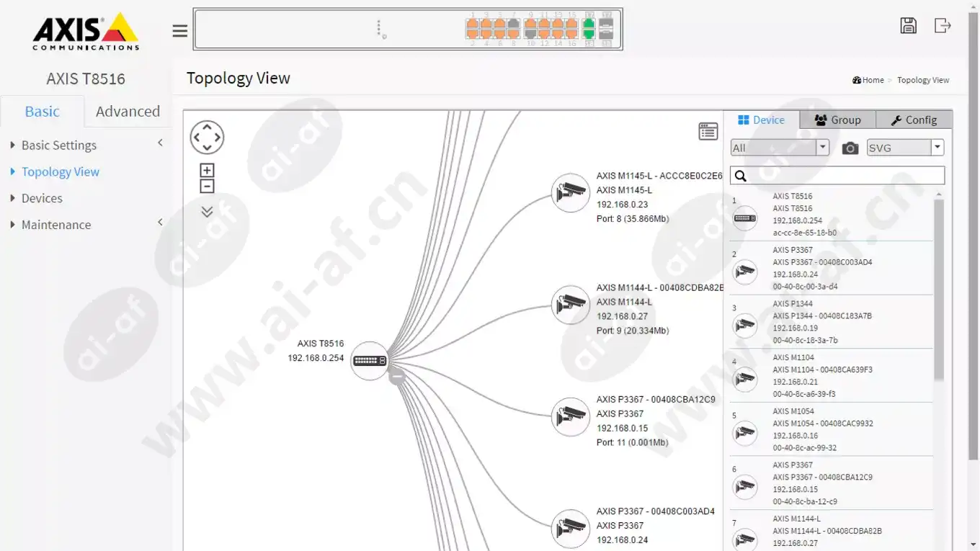This screenshot has width=980, height=551.
Task: Open the SVG export format dropdown
Action: [x=905, y=148]
